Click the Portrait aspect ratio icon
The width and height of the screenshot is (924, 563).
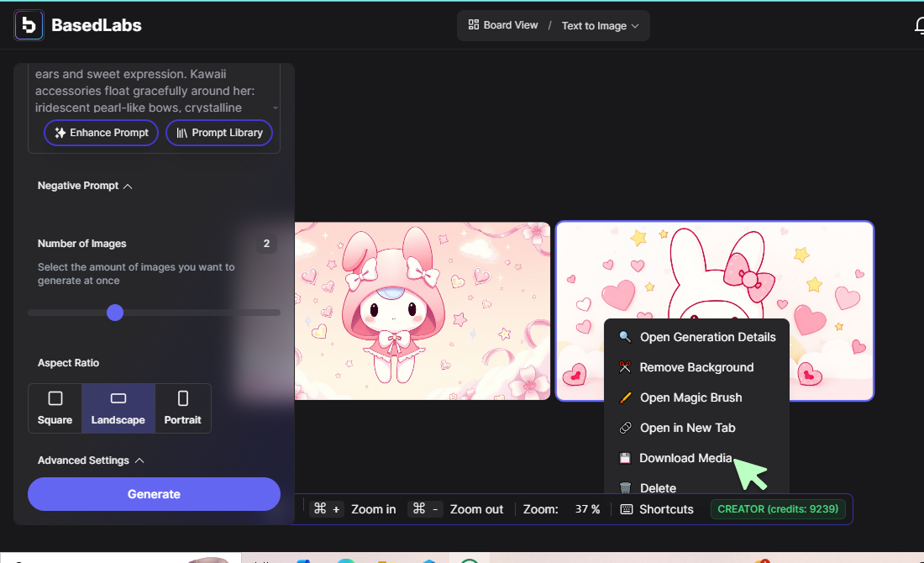(x=182, y=398)
